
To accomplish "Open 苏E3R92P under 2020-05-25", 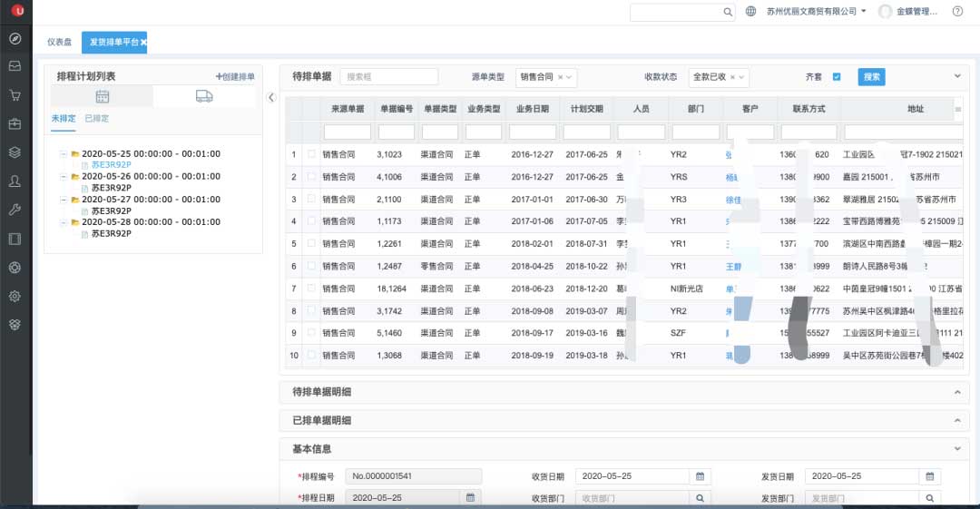I will pos(112,165).
